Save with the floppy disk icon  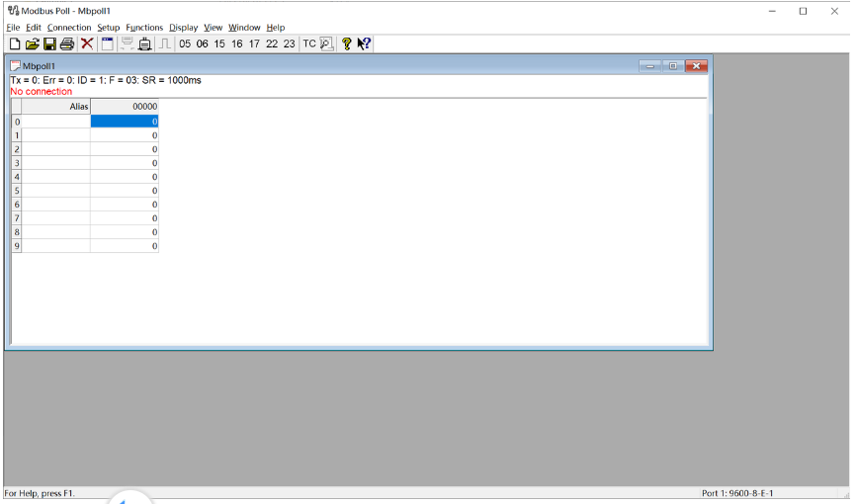click(49, 43)
